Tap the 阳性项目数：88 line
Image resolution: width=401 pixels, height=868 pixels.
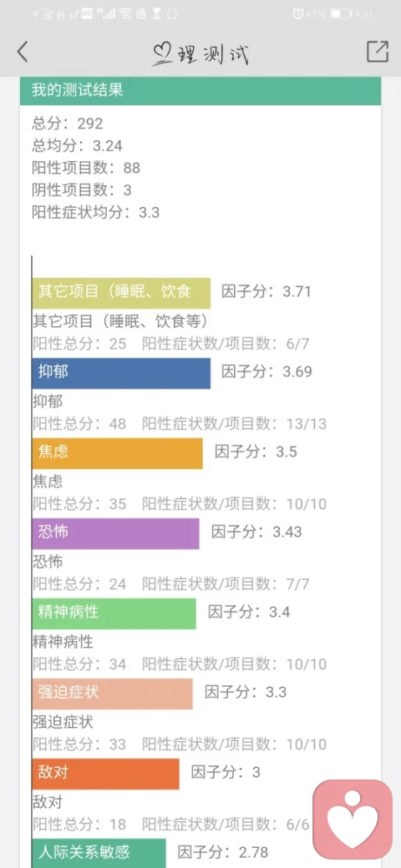86,168
